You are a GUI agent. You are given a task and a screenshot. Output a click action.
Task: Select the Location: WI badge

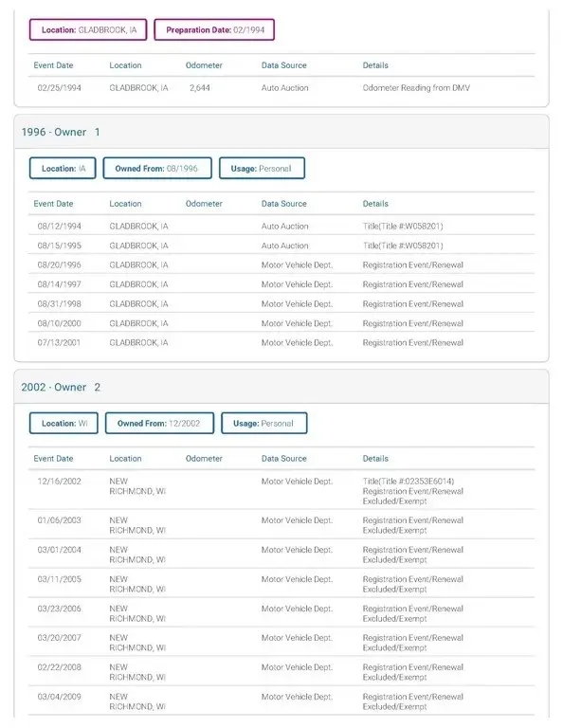[x=64, y=423]
